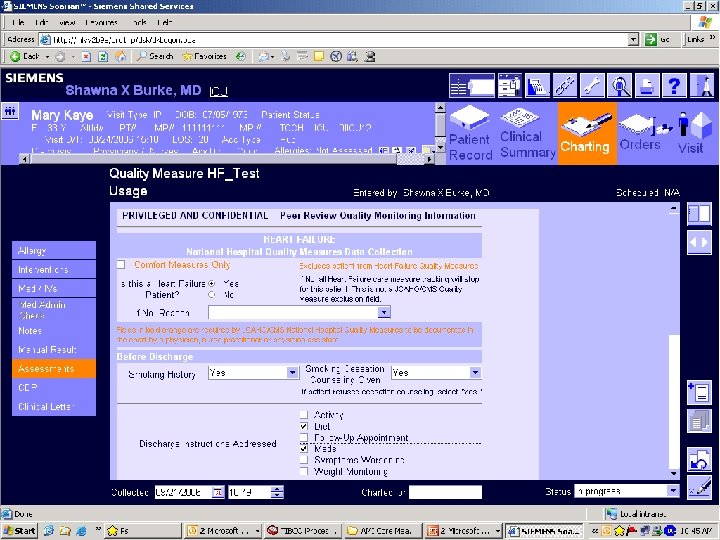Image resolution: width=720 pixels, height=540 pixels.
Task: Click the browser address field
Action: click(x=333, y=39)
